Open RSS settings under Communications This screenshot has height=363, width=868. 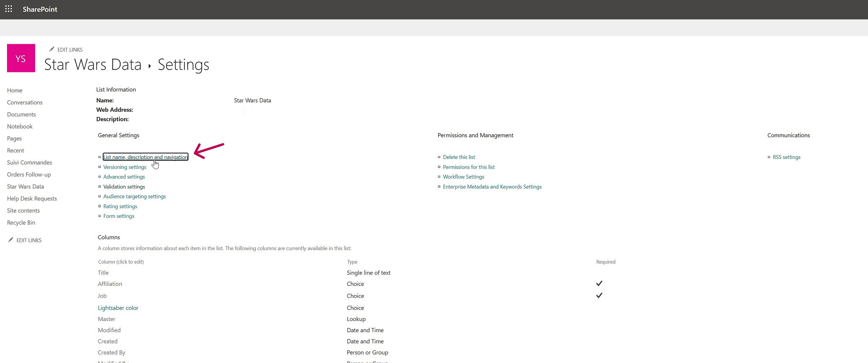point(787,157)
